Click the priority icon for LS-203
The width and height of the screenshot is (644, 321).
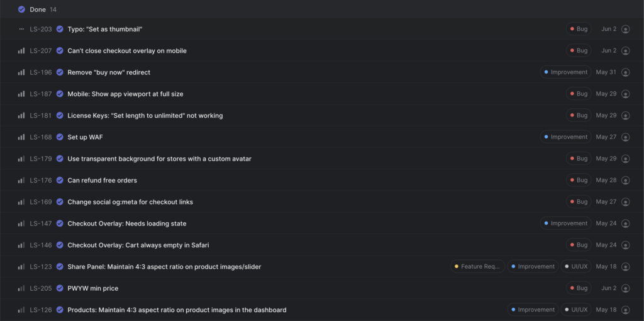pyautogui.click(x=21, y=29)
